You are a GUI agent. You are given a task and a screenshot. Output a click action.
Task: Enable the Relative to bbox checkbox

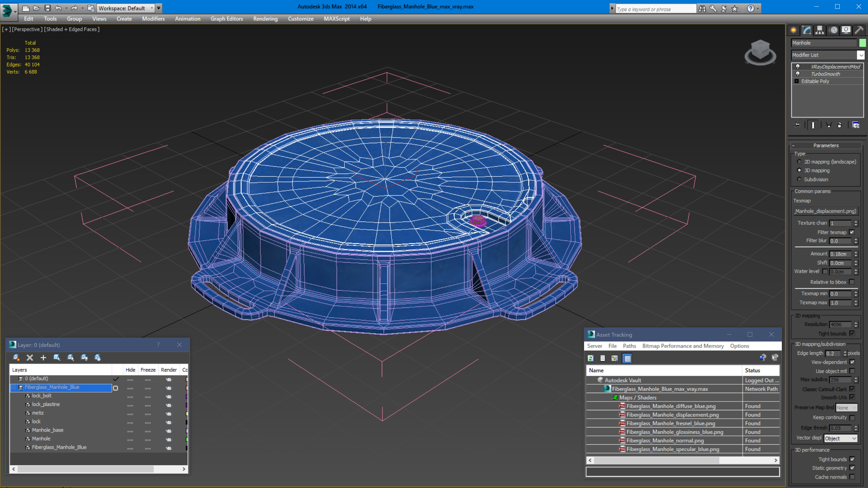pos(851,282)
